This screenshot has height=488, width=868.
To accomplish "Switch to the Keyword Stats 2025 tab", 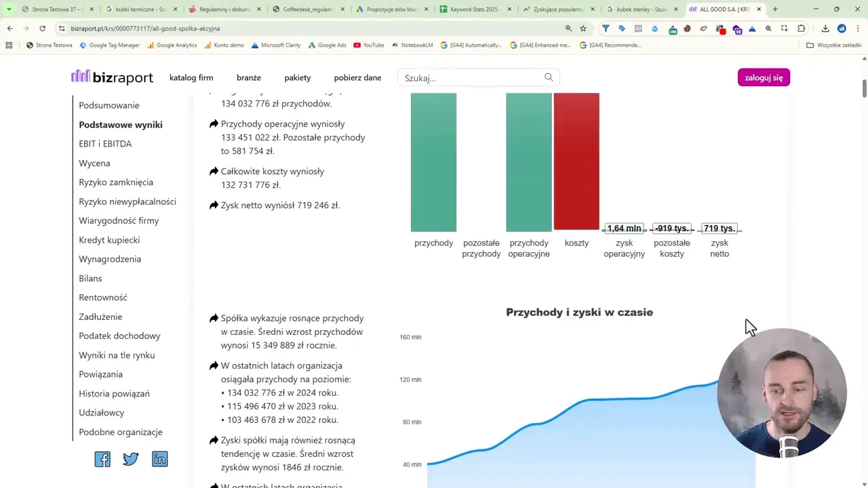I will click(476, 9).
